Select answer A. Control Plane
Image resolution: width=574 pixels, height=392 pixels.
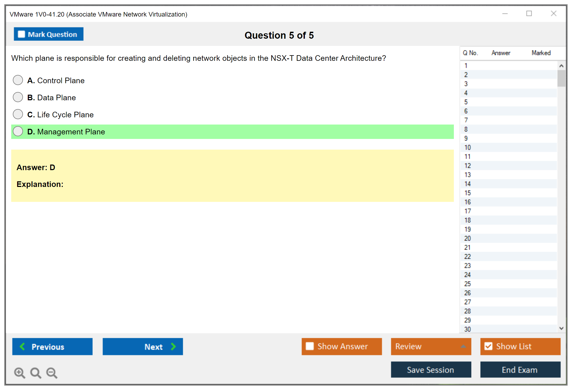point(18,80)
